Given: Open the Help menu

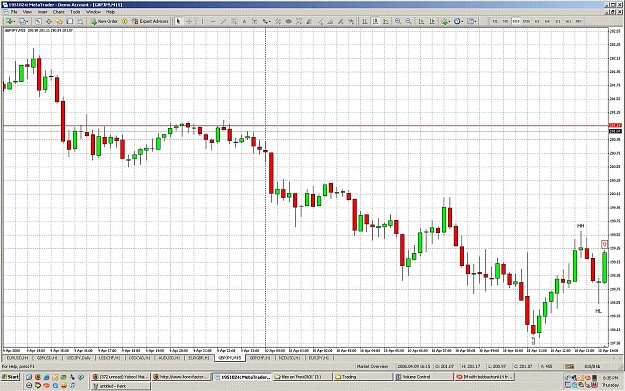Looking at the screenshot, I should coord(110,12).
